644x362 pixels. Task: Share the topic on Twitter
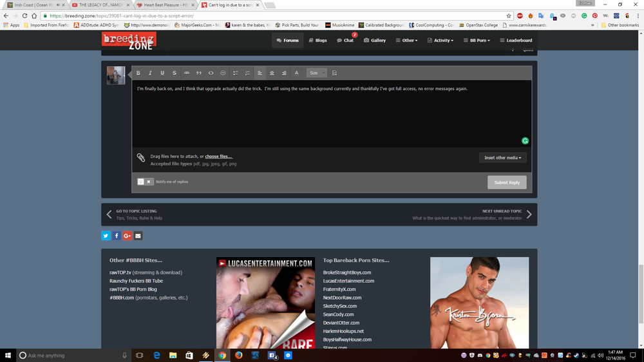tap(106, 236)
